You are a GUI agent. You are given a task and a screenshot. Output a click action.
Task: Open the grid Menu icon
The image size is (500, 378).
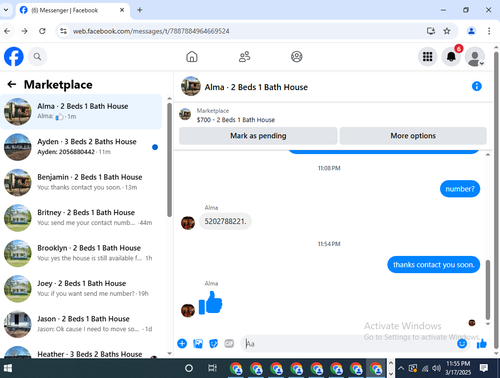click(427, 57)
